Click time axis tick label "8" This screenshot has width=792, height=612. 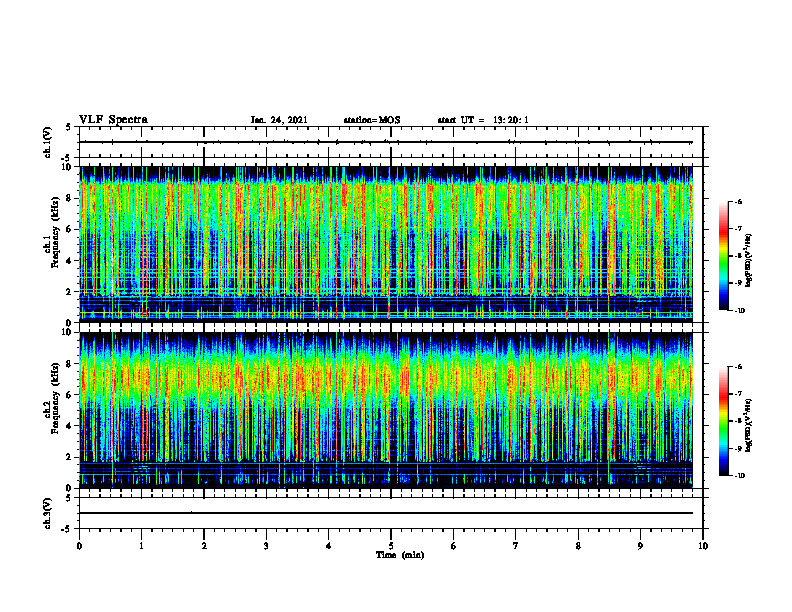578,546
